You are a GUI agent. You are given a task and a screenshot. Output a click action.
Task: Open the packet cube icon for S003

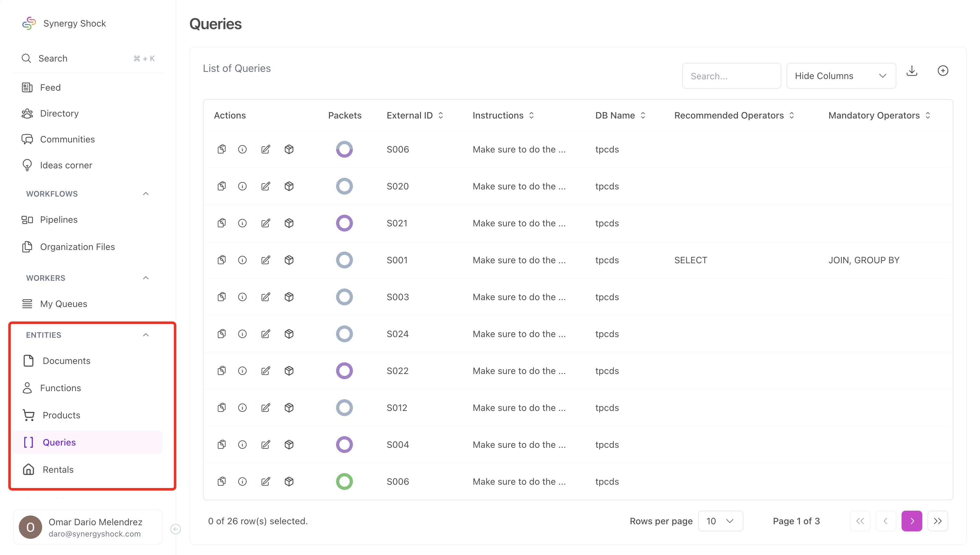point(289,297)
